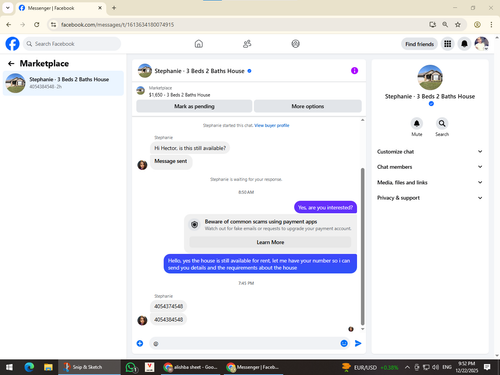
Task: Open large listing photo in right panel
Action: [x=430, y=77]
